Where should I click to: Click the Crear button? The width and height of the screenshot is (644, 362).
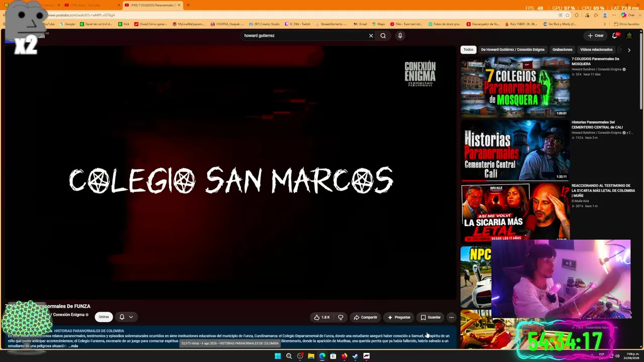click(595, 36)
